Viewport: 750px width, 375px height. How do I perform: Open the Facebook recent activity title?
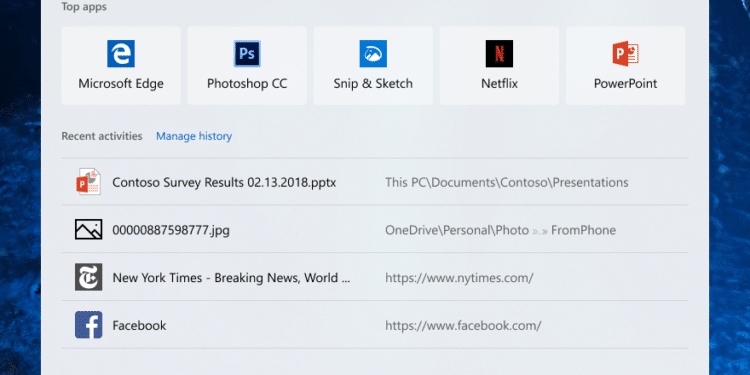pyautogui.click(x=139, y=326)
